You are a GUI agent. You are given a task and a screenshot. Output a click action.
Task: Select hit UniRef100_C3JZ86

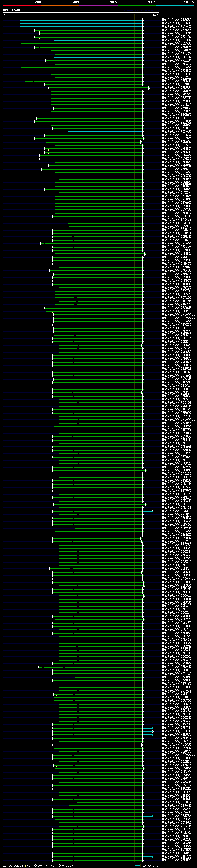coord(177,816)
